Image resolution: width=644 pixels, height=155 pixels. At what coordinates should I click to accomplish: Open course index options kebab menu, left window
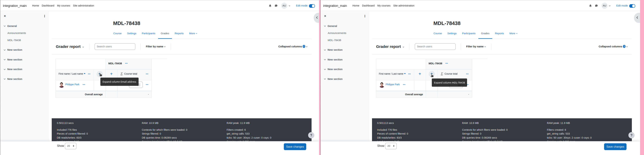pyautogui.click(x=45, y=16)
